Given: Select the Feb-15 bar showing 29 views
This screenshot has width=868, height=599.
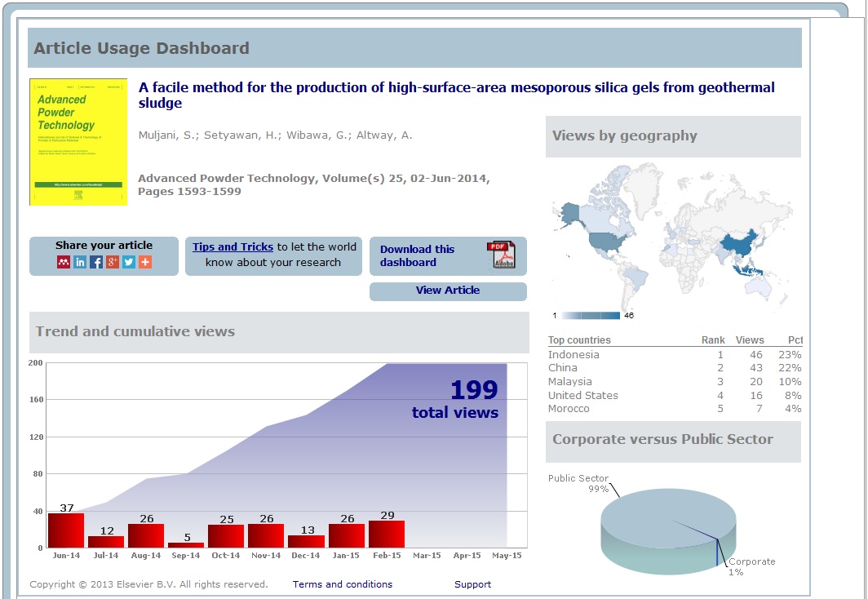Looking at the screenshot, I should [x=387, y=534].
